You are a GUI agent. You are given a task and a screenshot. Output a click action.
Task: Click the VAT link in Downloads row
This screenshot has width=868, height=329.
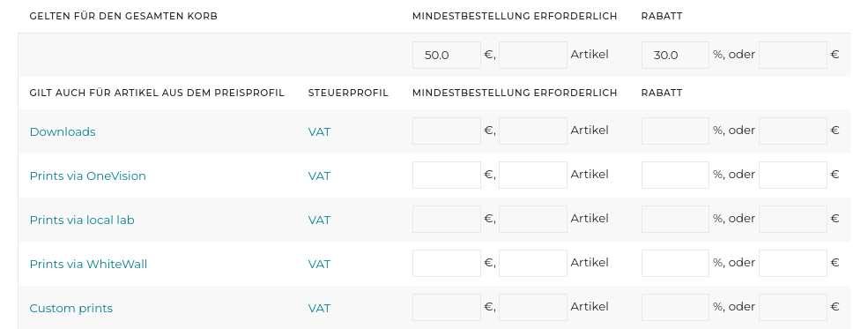(x=319, y=131)
